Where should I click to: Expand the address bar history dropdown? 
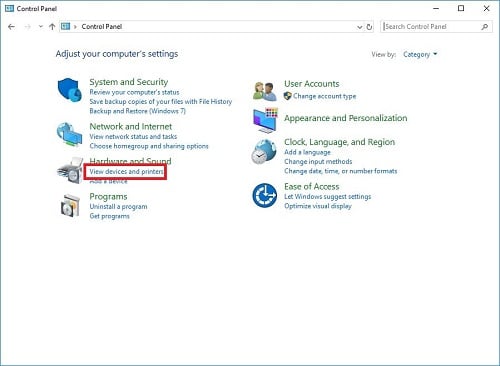coord(359,27)
